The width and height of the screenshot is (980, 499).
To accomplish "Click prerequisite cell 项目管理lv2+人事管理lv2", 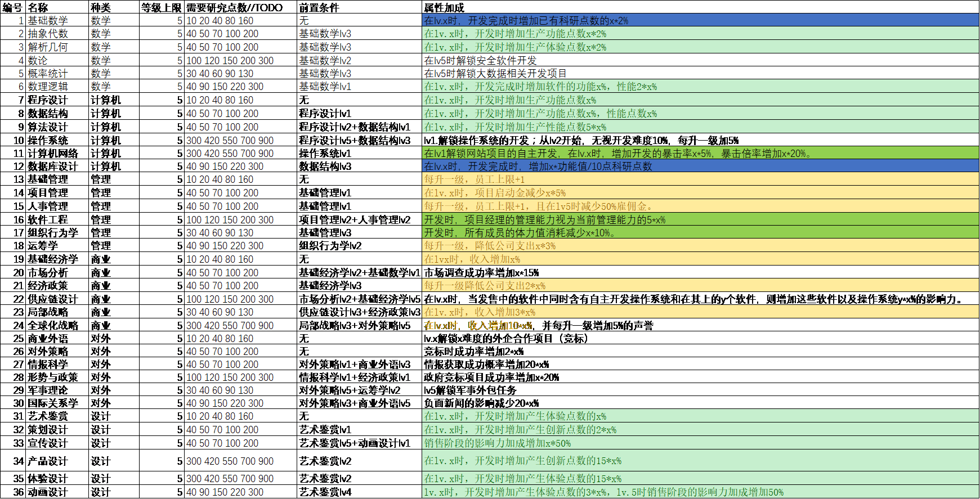I will (359, 219).
